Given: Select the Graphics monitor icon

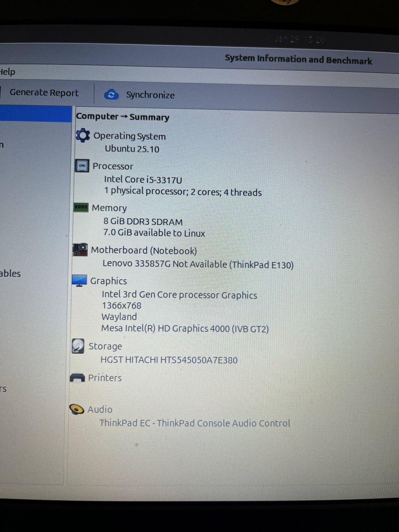Looking at the screenshot, I should (x=79, y=281).
